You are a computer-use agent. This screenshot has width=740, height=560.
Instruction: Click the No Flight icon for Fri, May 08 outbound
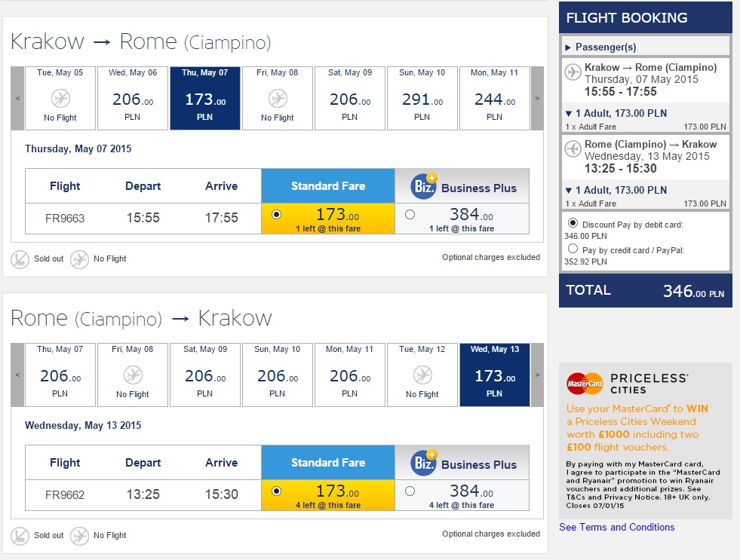point(278,99)
